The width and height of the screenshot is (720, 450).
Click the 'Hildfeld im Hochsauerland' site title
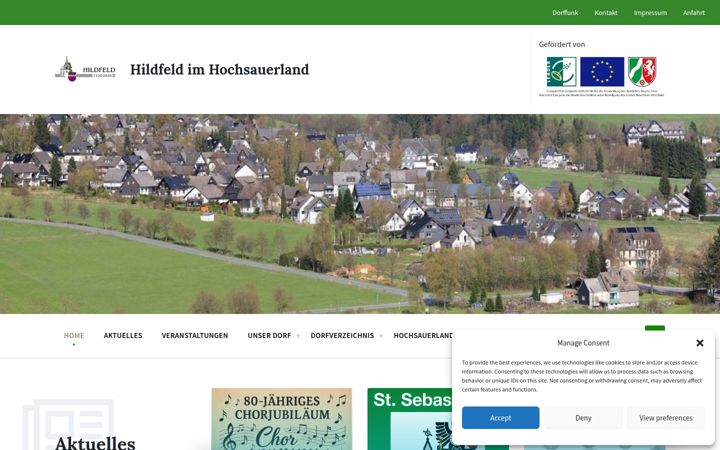(219, 69)
